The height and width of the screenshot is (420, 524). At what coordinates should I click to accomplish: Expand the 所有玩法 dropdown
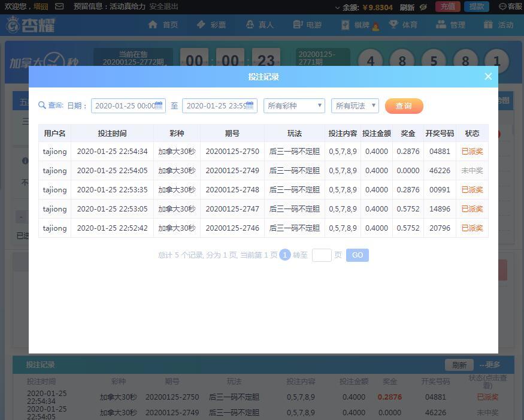pyautogui.click(x=355, y=106)
